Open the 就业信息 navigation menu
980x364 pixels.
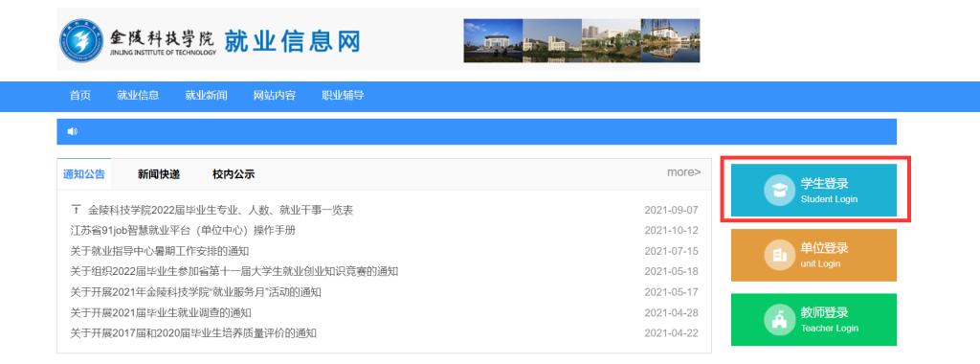[138, 96]
